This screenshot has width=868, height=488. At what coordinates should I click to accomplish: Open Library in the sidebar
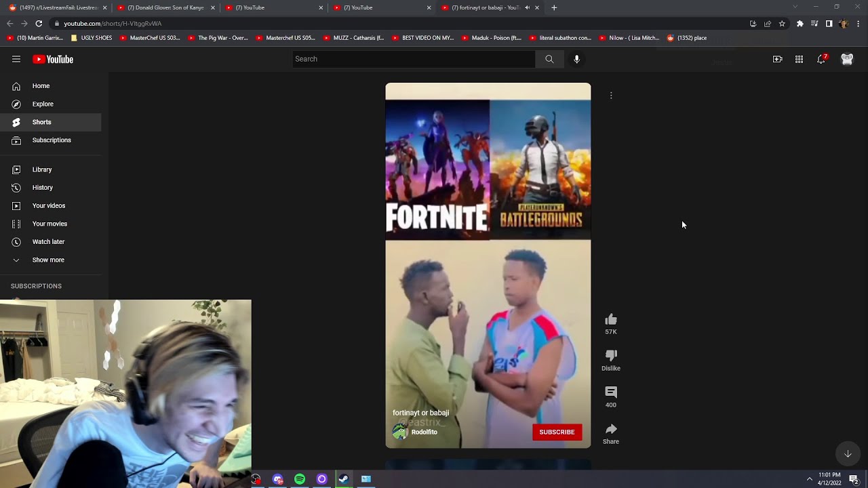click(51, 169)
